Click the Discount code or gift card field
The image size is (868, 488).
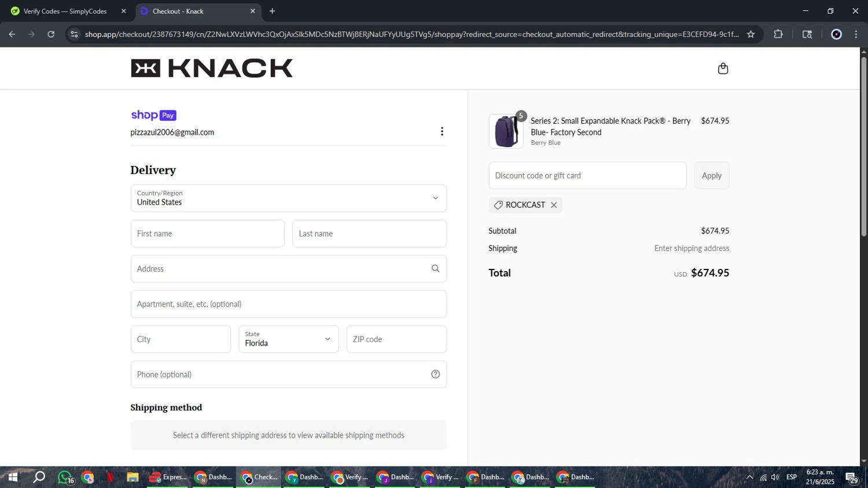pyautogui.click(x=587, y=176)
